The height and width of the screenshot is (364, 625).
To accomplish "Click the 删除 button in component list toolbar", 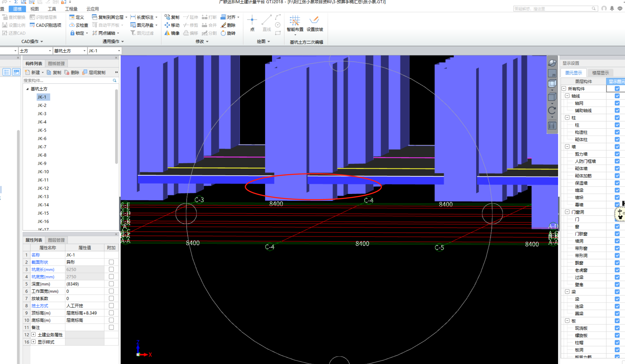I will pos(72,72).
